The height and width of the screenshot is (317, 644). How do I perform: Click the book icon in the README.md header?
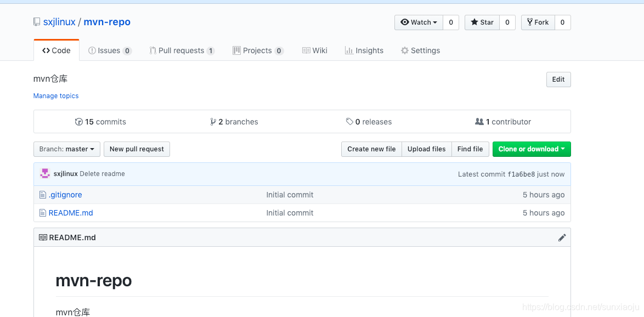click(43, 237)
